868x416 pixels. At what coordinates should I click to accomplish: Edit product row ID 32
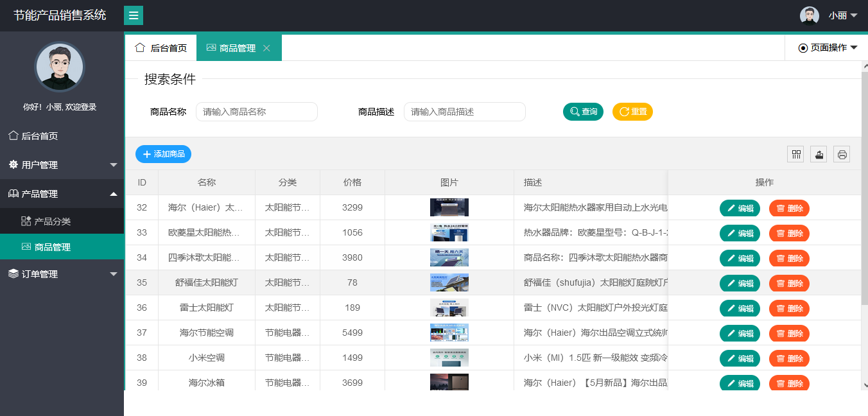tap(740, 208)
